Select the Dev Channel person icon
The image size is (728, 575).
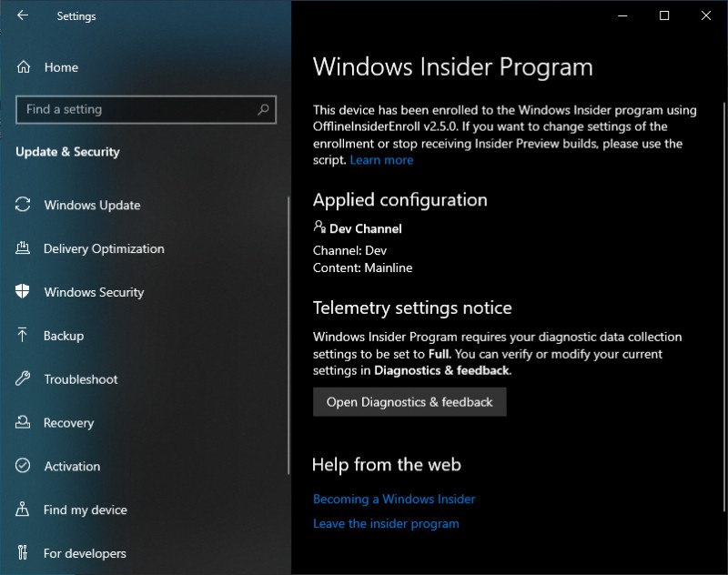319,227
